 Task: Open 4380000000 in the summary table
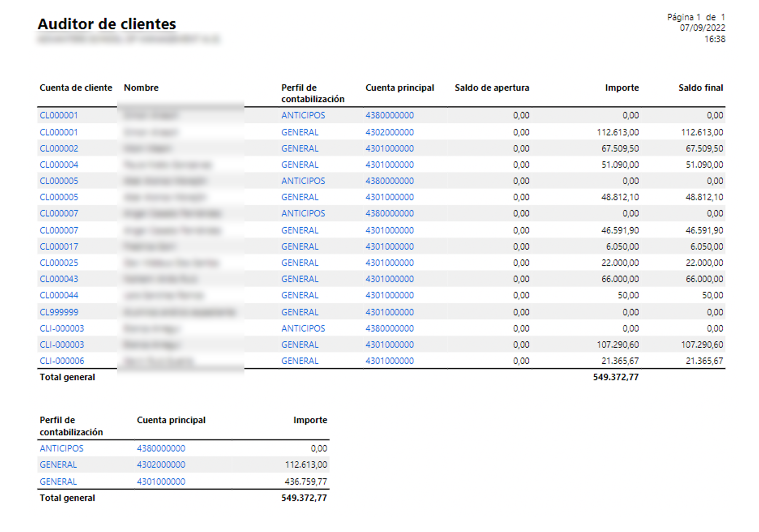click(161, 448)
